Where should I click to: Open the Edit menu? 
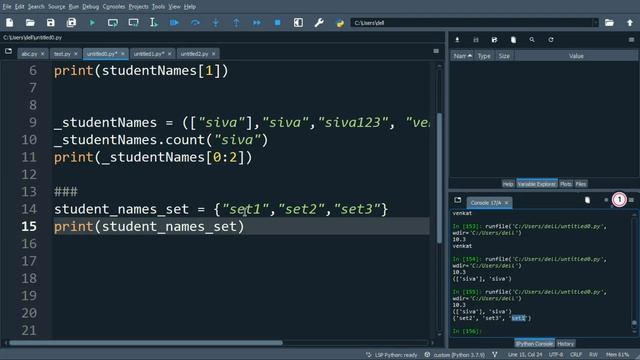point(20,7)
